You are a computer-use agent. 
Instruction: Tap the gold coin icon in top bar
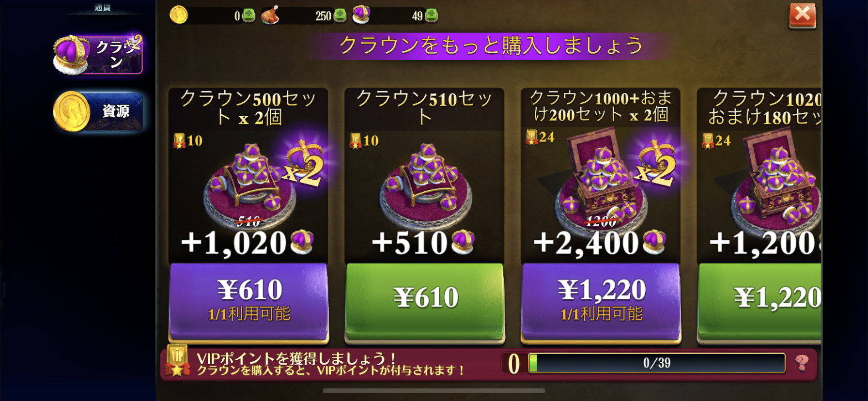coord(179,15)
